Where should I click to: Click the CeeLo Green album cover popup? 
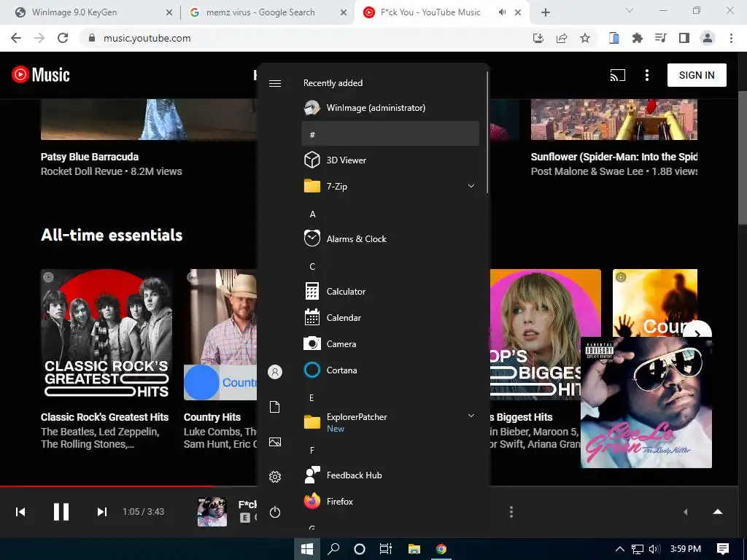point(646,402)
